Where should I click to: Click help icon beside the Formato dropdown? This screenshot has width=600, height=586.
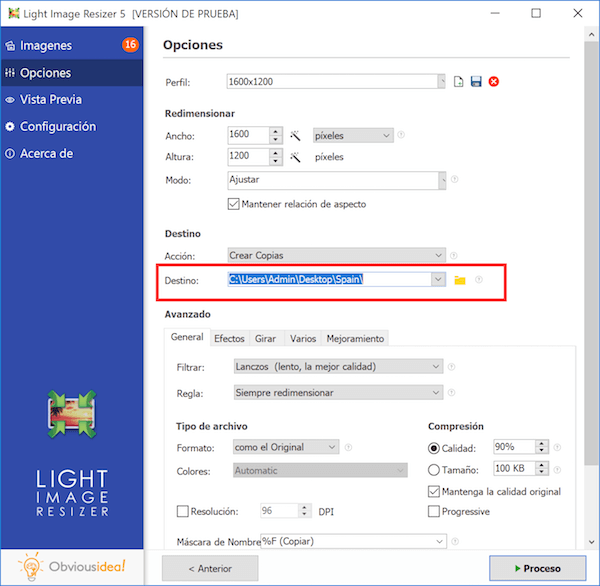(348, 447)
